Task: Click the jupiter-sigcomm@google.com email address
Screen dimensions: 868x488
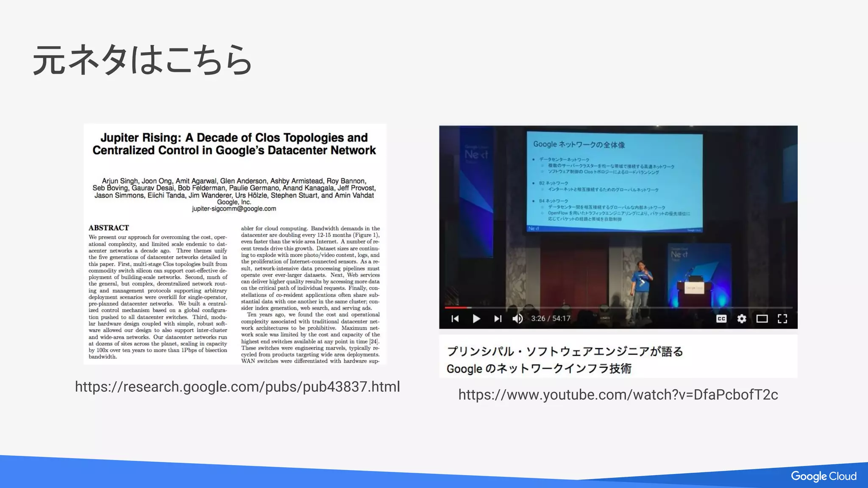Action: coord(234,209)
